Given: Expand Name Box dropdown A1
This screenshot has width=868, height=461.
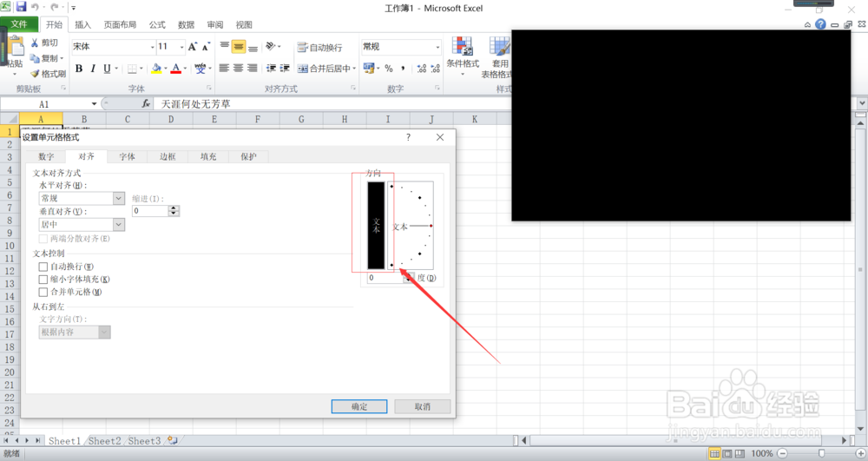Looking at the screenshot, I should click(x=94, y=104).
